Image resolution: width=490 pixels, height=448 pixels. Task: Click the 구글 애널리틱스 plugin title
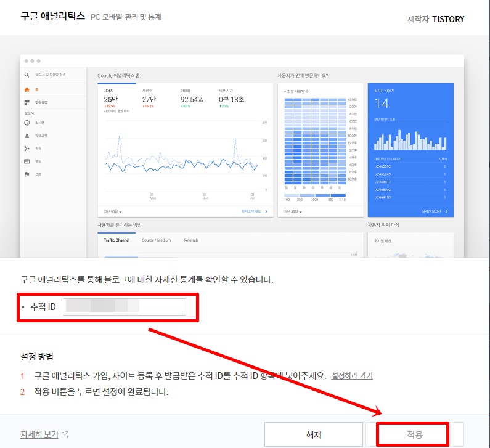53,16
